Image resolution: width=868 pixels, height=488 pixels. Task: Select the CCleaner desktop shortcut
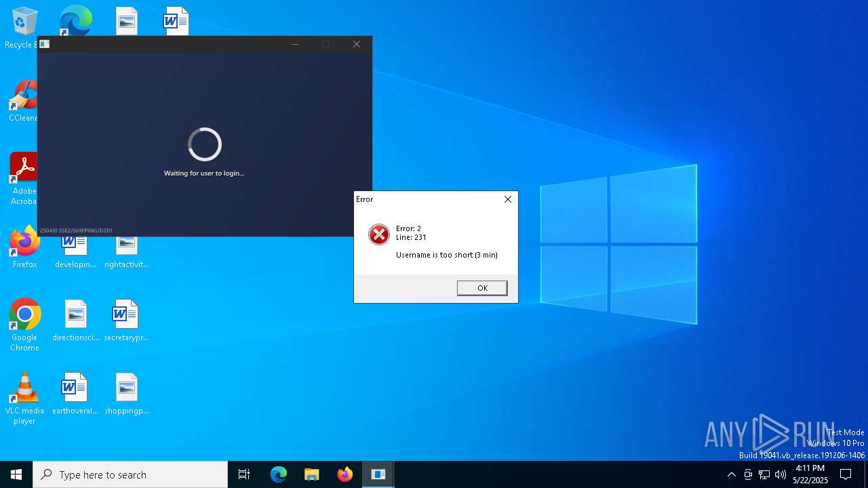(x=22, y=102)
